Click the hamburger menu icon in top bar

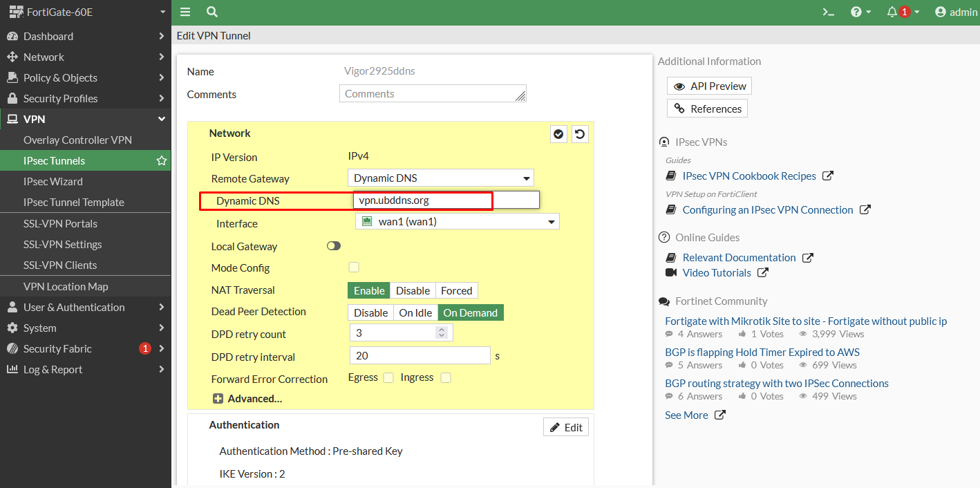[185, 12]
